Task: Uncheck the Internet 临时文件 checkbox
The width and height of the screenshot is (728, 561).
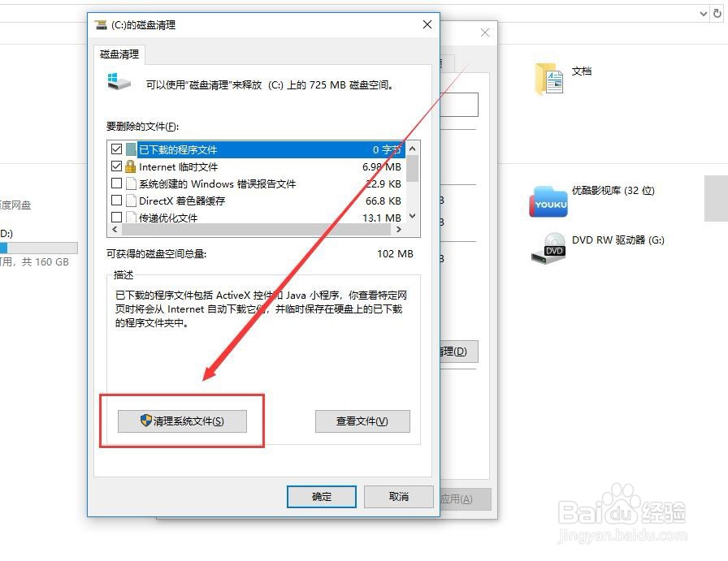Action: [116, 166]
